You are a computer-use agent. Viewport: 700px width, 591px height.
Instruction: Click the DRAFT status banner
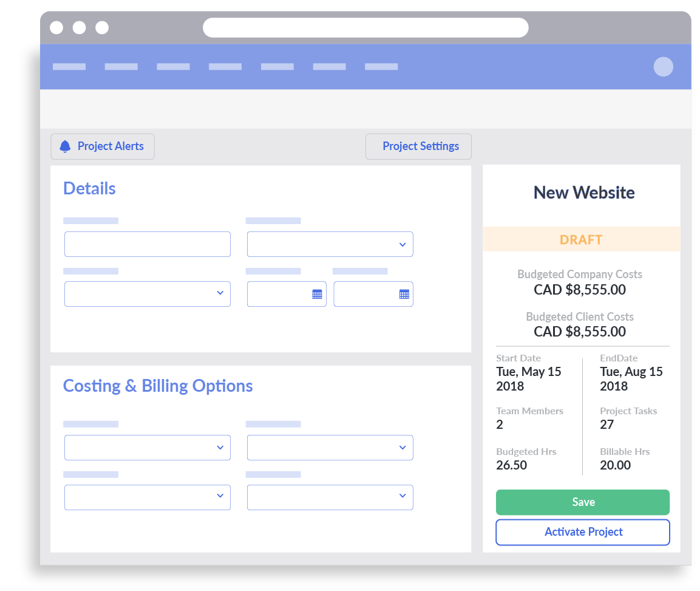coord(581,239)
